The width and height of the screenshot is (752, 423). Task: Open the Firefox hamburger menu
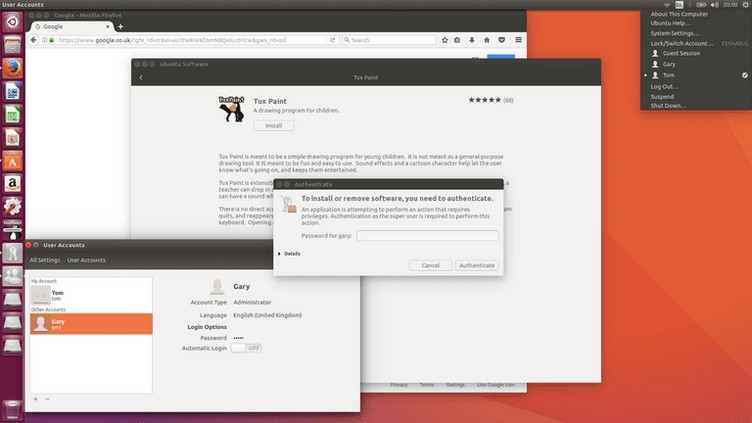coord(518,40)
